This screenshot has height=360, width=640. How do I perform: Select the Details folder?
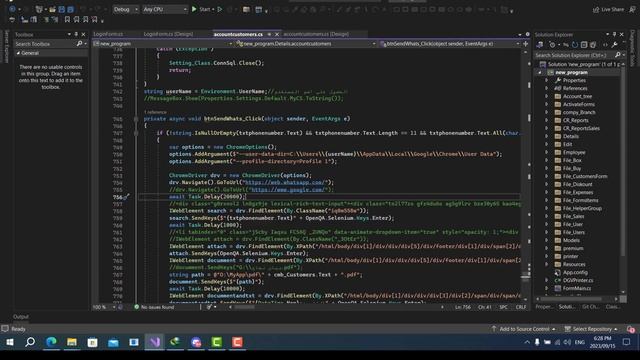click(571, 136)
